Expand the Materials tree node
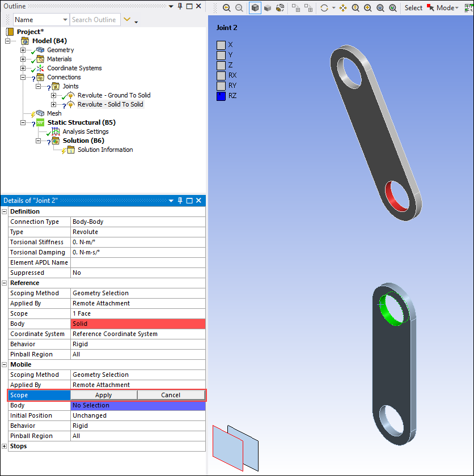Image resolution: width=474 pixels, height=476 pixels. click(23, 59)
